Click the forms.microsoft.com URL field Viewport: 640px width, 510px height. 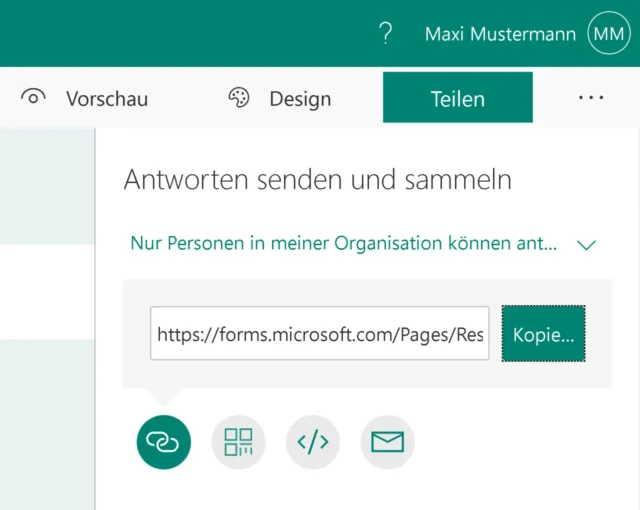[320, 333]
